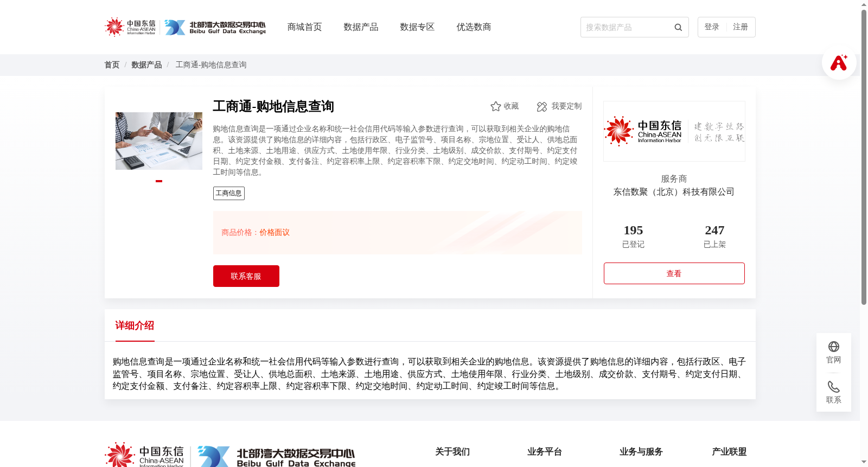This screenshot has height=467, width=868.
Task: Click the 195 已登记 count
Action: [x=633, y=236]
